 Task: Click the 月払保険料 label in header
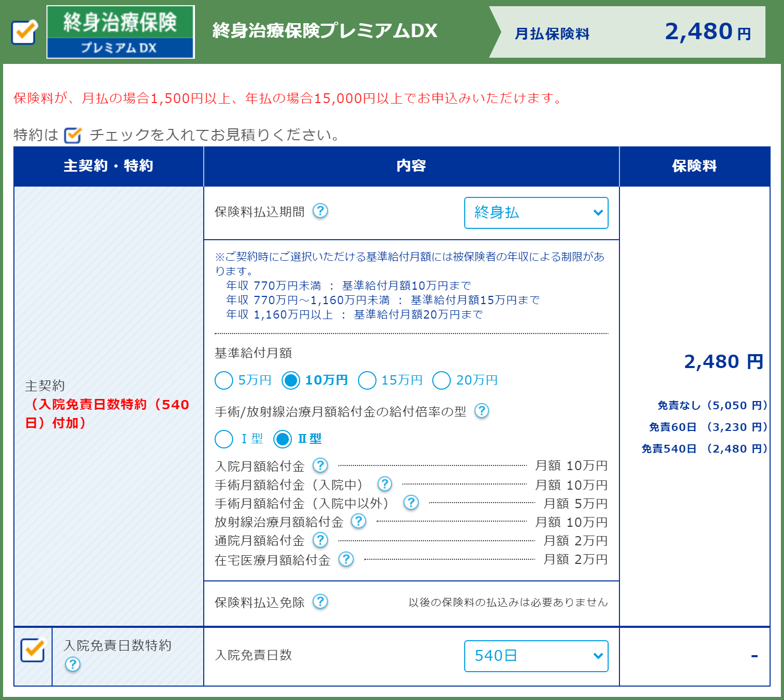(552, 34)
